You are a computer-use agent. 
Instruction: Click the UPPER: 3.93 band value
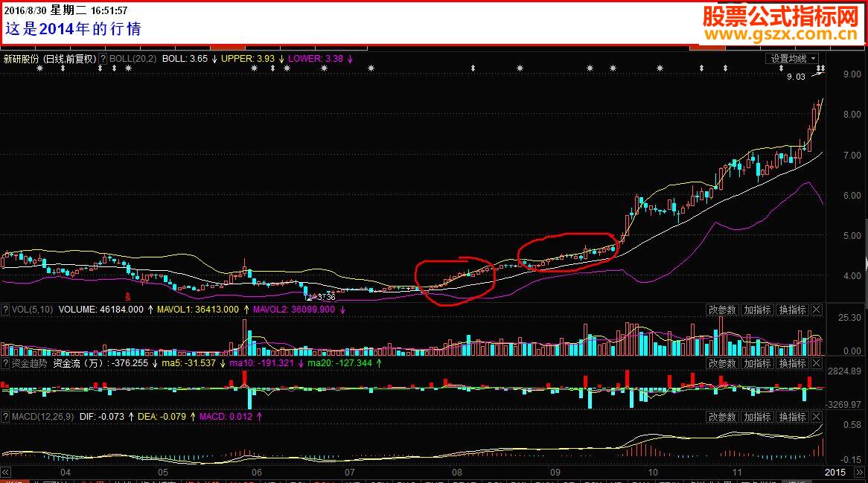click(x=247, y=59)
